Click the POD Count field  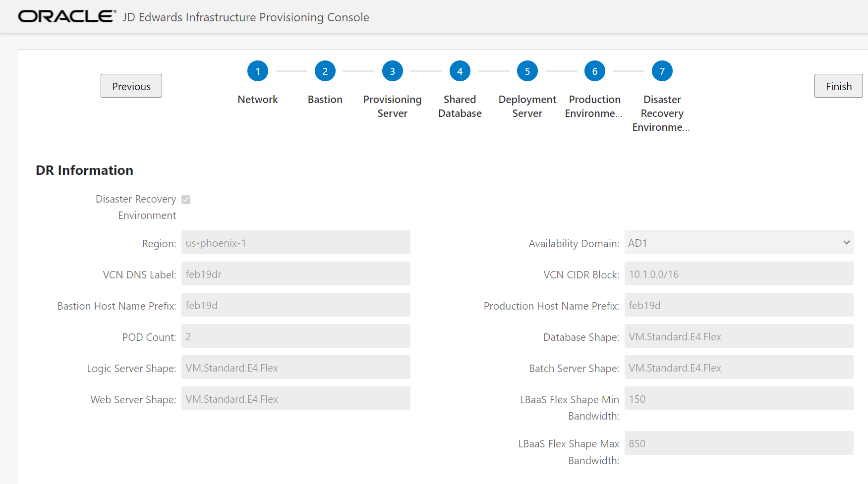pyautogui.click(x=295, y=336)
